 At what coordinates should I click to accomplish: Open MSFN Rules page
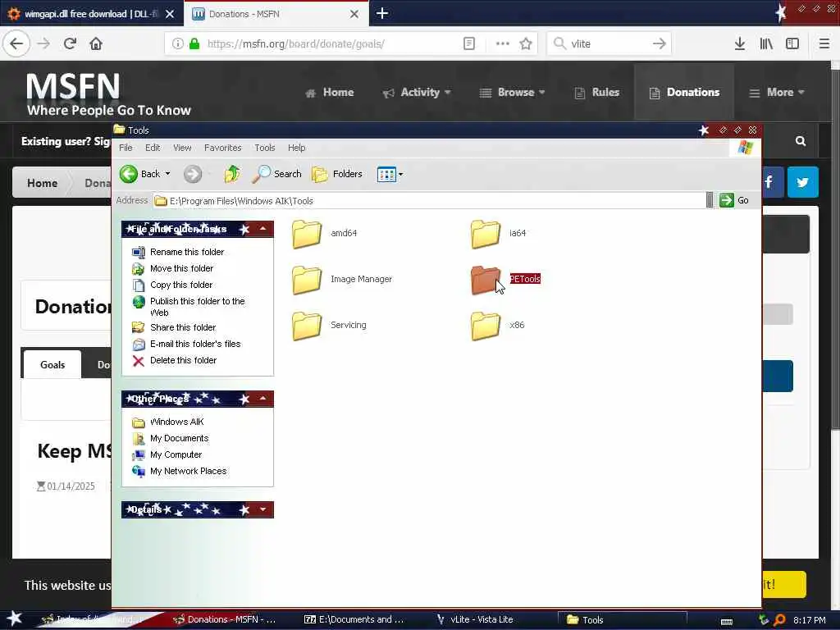(x=596, y=92)
